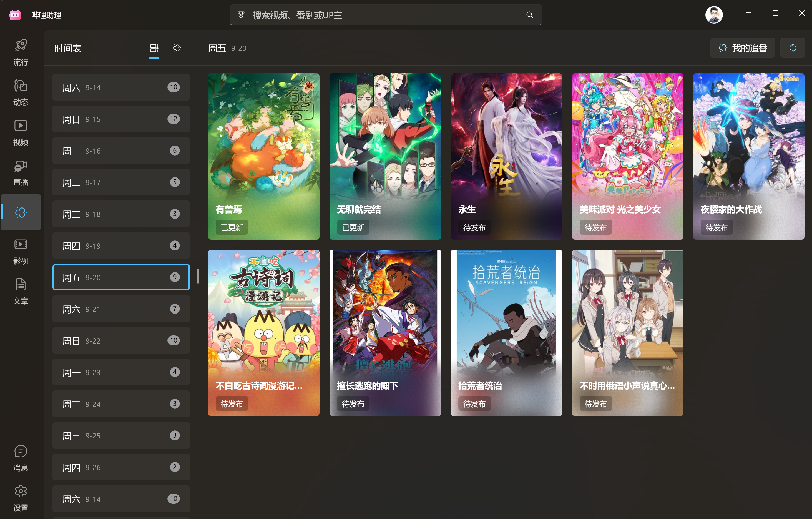
Task: Open the user avatar menu
Action: pos(713,15)
